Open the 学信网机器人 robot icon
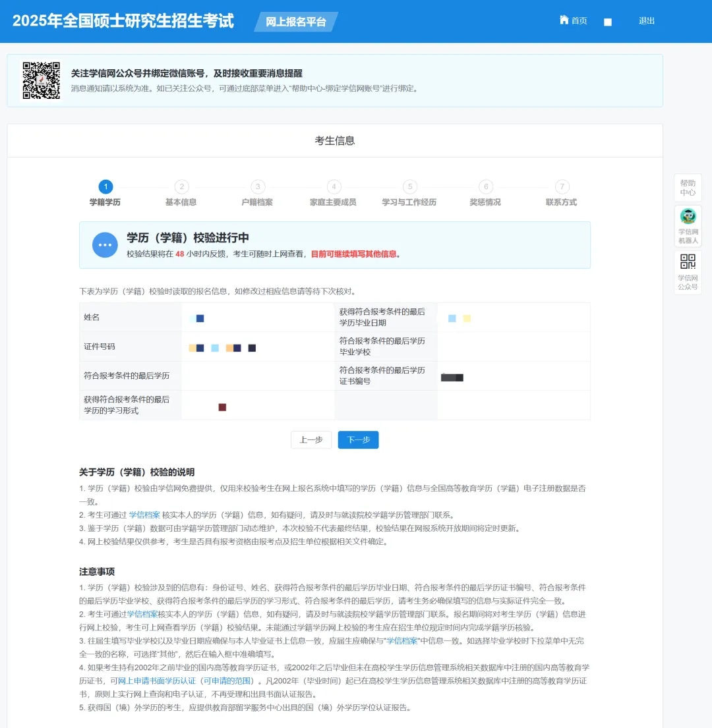The image size is (712, 728). [x=688, y=217]
